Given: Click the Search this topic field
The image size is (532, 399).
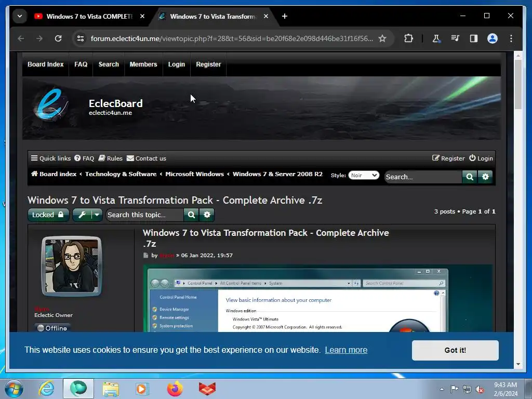Looking at the screenshot, I should [x=144, y=215].
